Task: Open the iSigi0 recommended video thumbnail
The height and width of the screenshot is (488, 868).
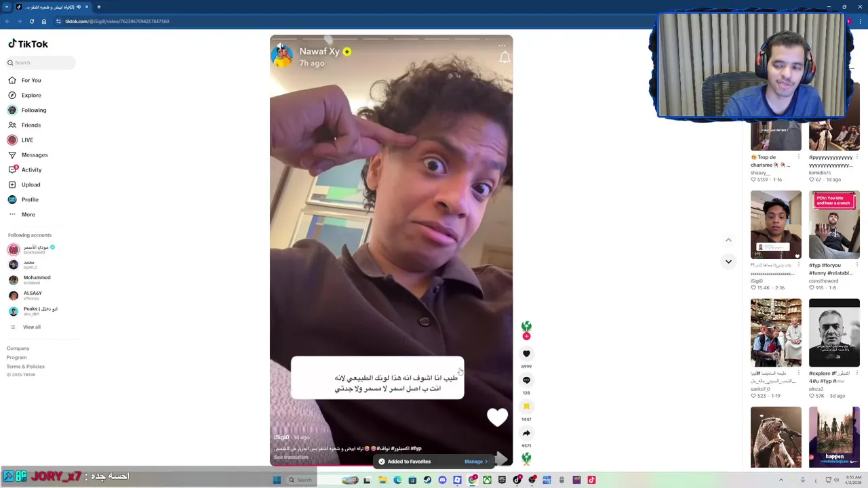Action: pyautogui.click(x=776, y=225)
